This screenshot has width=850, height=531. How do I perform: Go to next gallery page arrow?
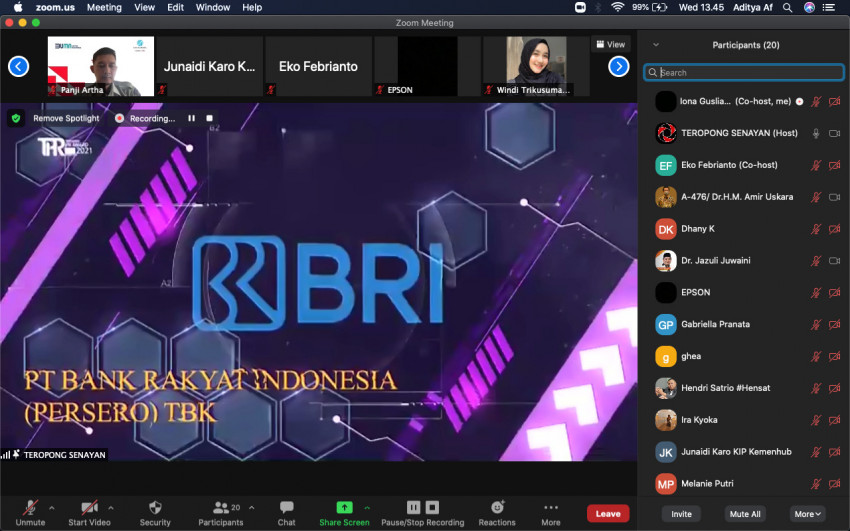(x=619, y=67)
